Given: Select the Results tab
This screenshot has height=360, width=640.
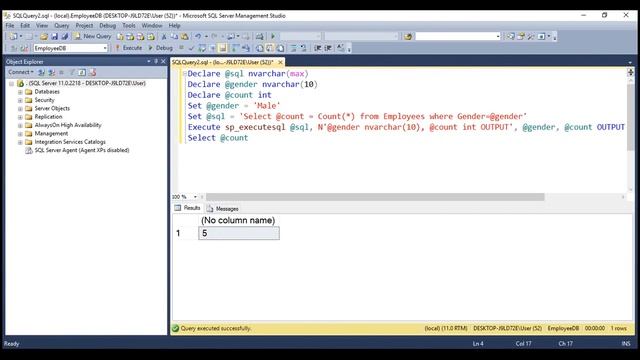Looking at the screenshot, I should (x=188, y=208).
